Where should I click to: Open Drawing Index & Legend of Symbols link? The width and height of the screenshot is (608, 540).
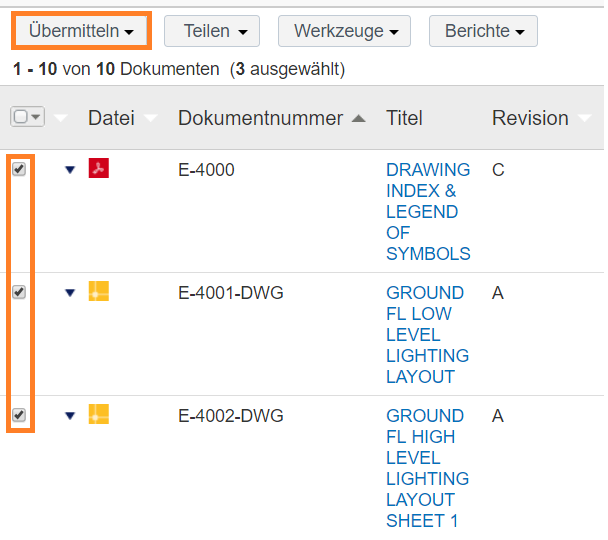coord(427,211)
